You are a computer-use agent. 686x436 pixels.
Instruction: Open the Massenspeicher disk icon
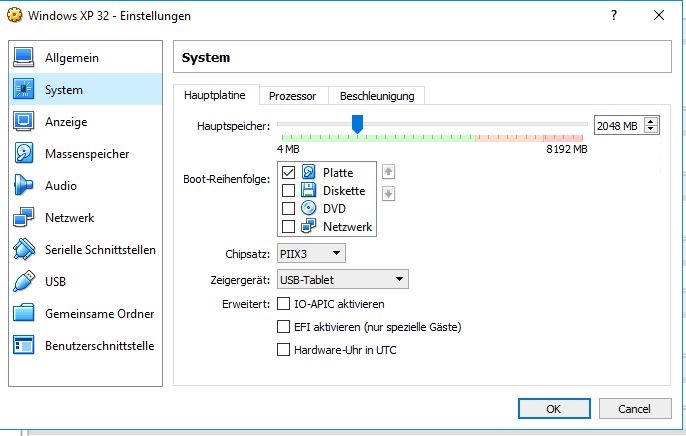click(23, 153)
